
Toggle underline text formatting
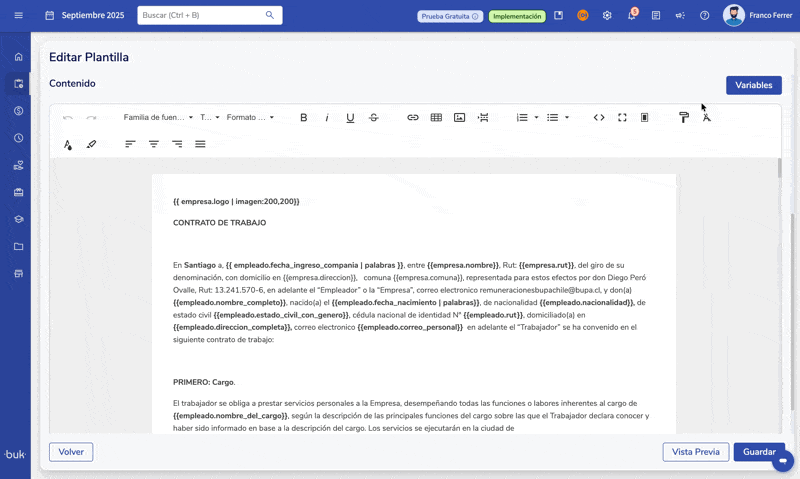coord(350,118)
